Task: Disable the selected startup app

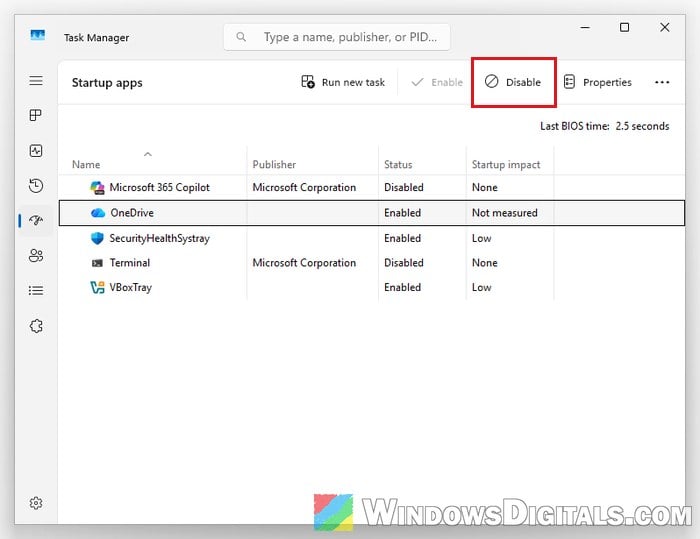Action: [513, 82]
